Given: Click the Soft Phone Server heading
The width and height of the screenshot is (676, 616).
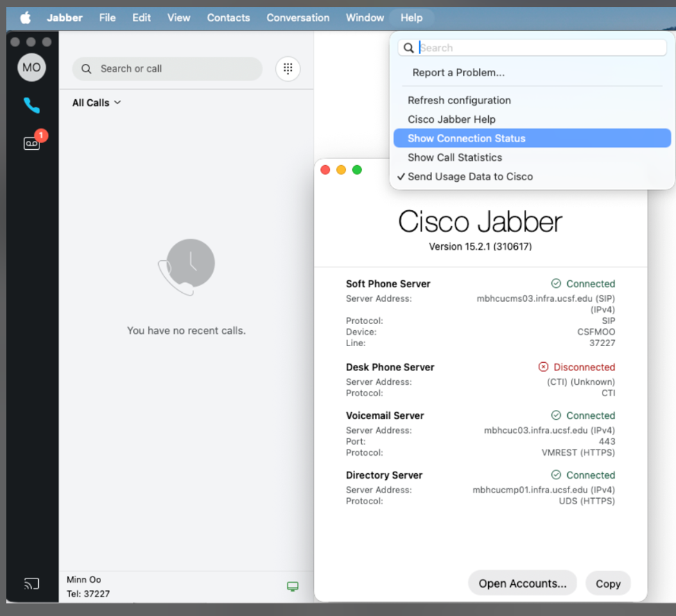Looking at the screenshot, I should pyautogui.click(x=388, y=284).
